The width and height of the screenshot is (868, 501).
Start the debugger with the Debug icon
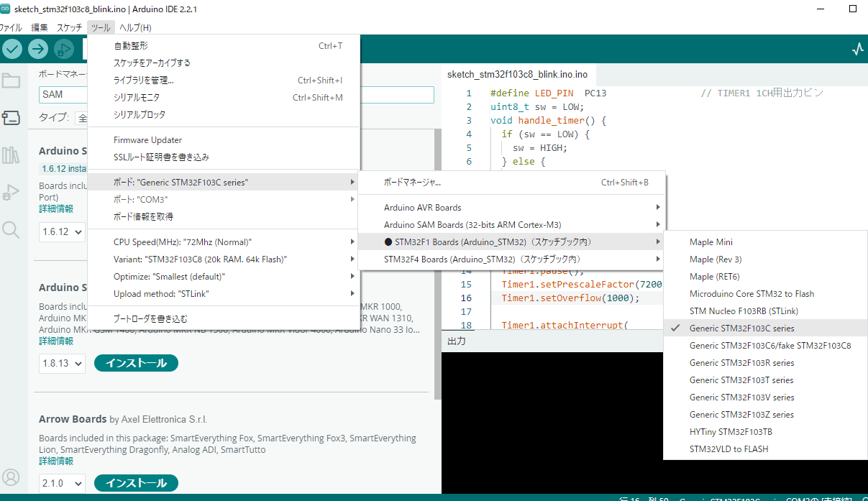point(64,49)
